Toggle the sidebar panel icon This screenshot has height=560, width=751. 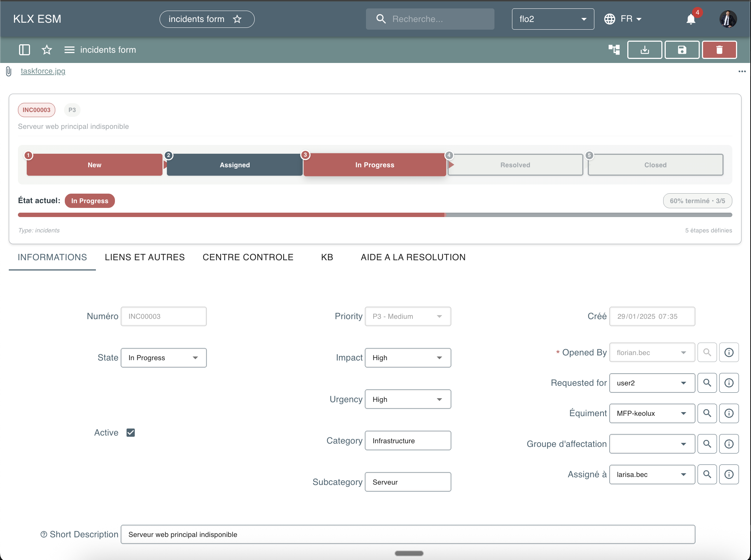tap(24, 50)
